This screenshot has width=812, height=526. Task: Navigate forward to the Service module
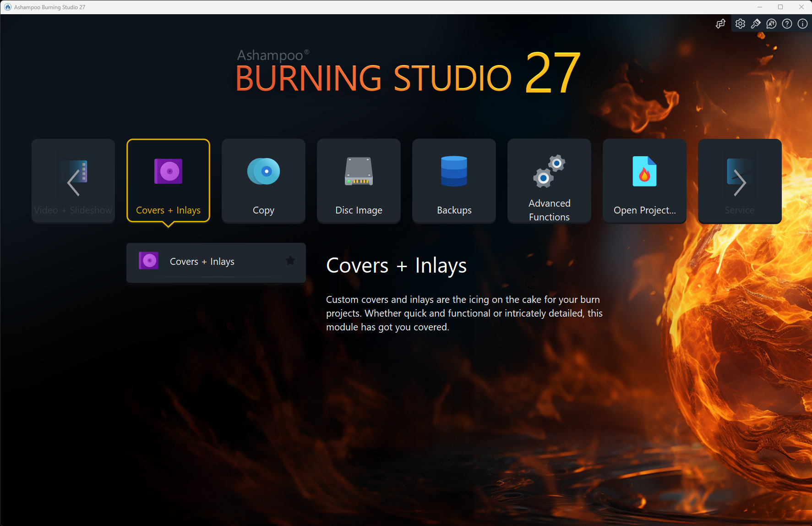(x=739, y=181)
